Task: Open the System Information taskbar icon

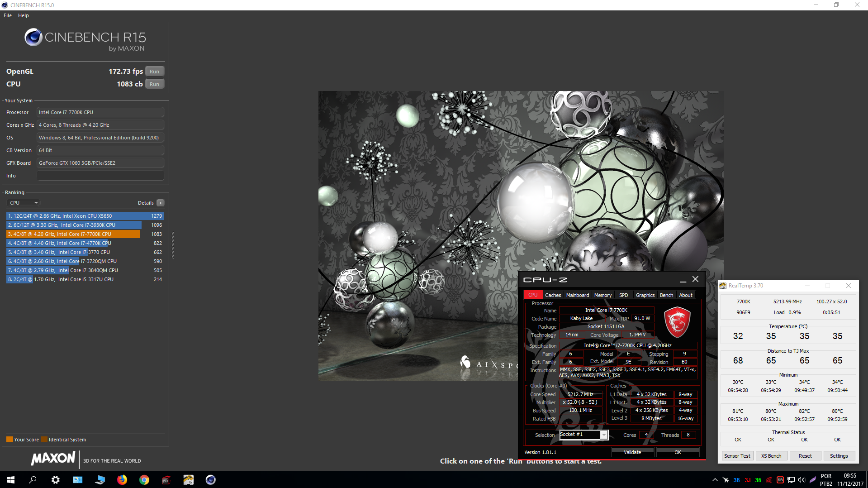Action: (78, 480)
